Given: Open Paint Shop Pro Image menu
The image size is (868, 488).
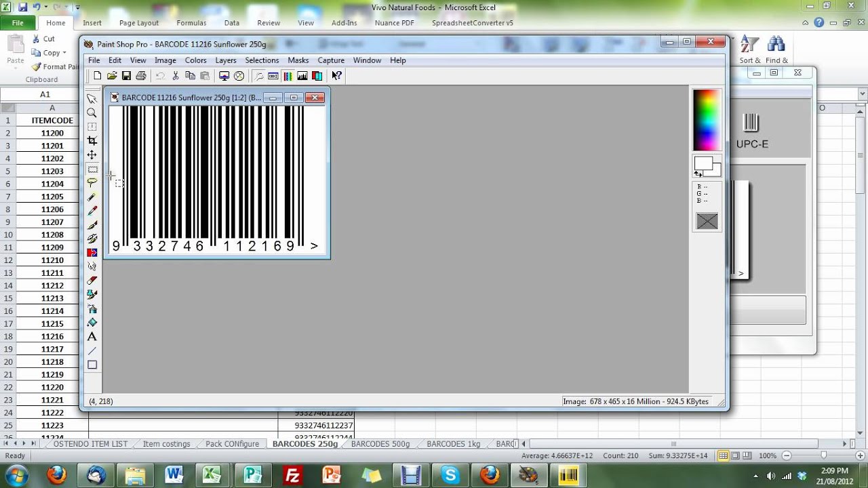Looking at the screenshot, I should pyautogui.click(x=165, y=60).
